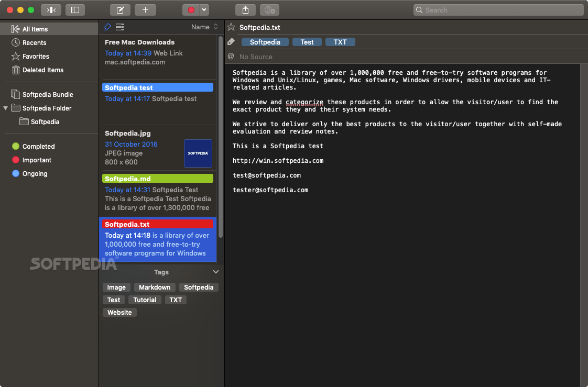Screen dimensions: 588x387
Task: Click the add user sharing icon
Action: point(269,10)
